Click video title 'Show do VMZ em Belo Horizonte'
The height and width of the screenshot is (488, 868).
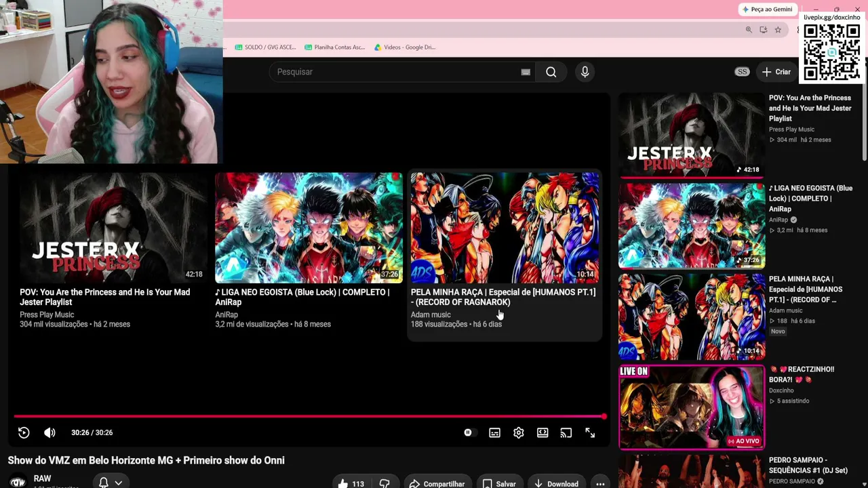(146, 460)
